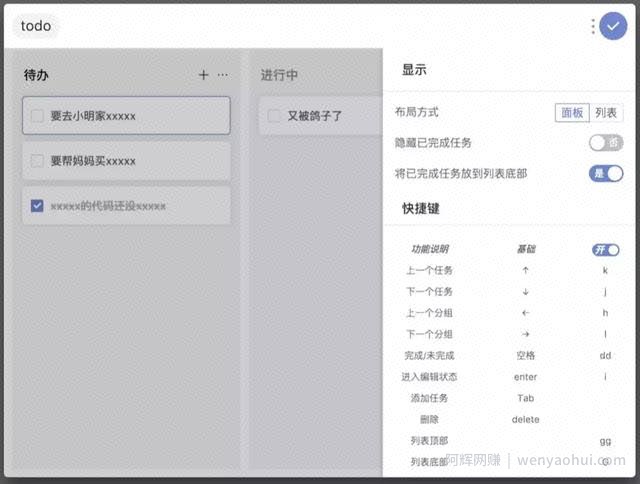The width and height of the screenshot is (640, 484).
Task: Click the 上一个任务 shortcut row
Action: pyautogui.click(x=507, y=270)
